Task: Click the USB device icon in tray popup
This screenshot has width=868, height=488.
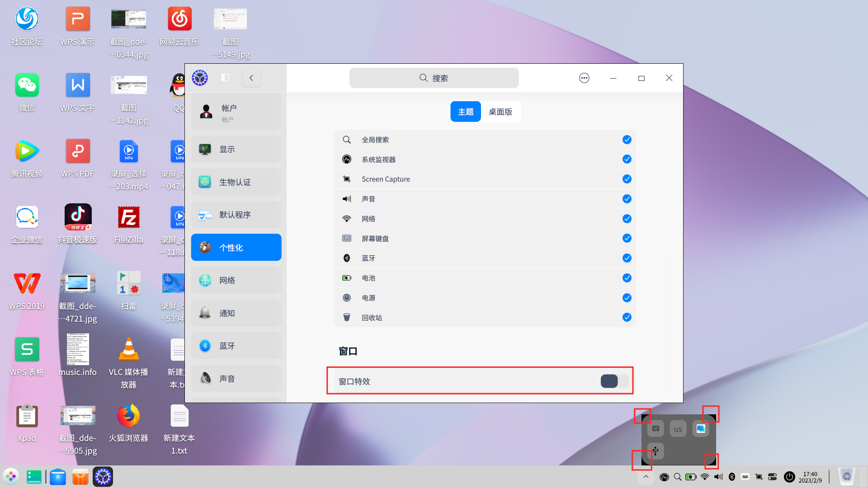Action: (656, 451)
